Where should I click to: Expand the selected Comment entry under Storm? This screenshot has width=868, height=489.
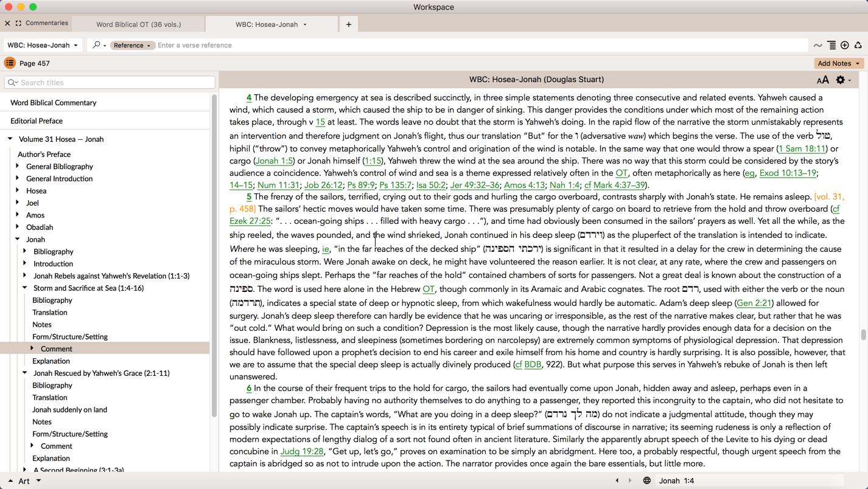(32, 349)
